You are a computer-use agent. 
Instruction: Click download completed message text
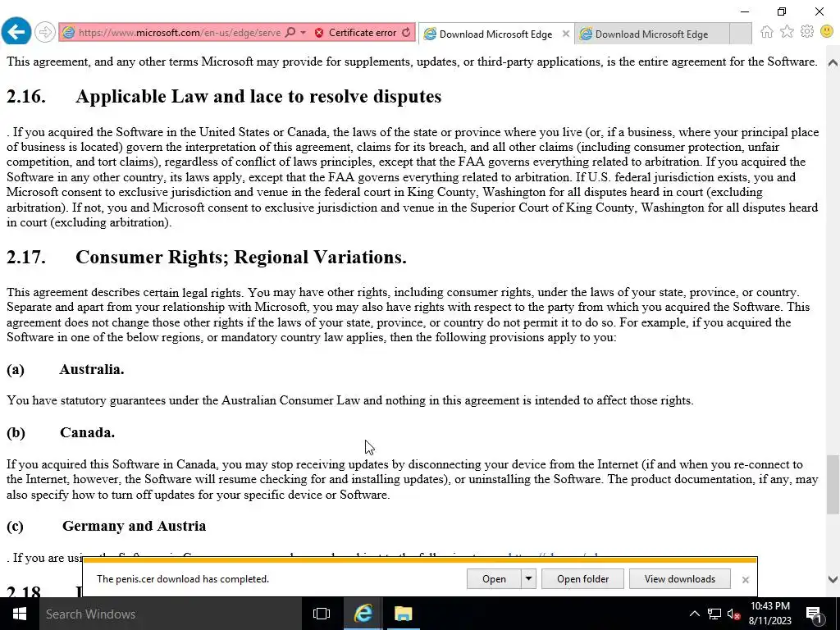[x=183, y=579]
